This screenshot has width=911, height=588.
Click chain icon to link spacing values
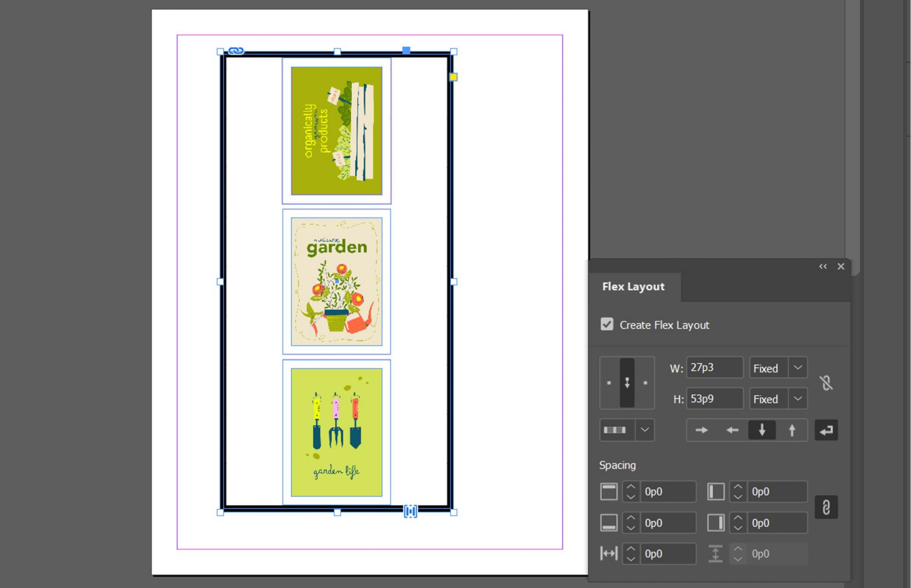click(827, 507)
